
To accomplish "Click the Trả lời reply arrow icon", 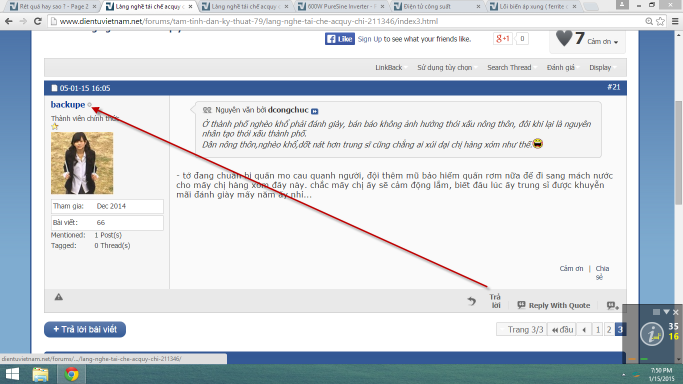I will pyautogui.click(x=472, y=301).
